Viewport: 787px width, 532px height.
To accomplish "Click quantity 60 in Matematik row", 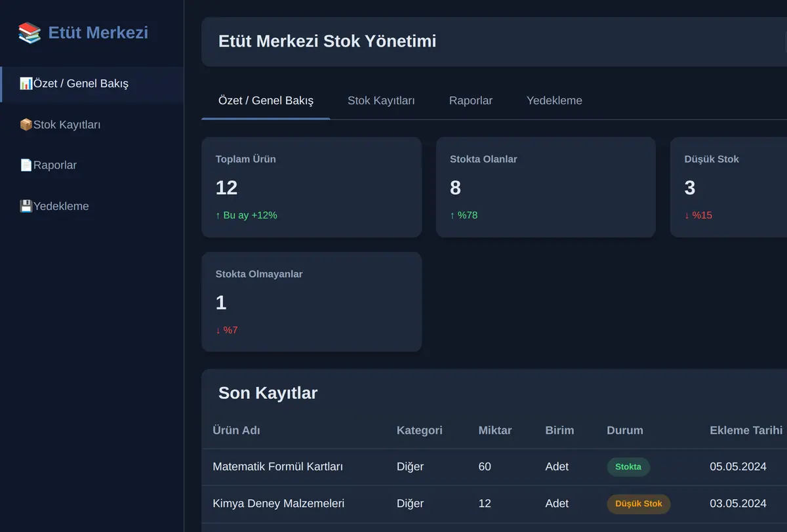I will 485,467.
